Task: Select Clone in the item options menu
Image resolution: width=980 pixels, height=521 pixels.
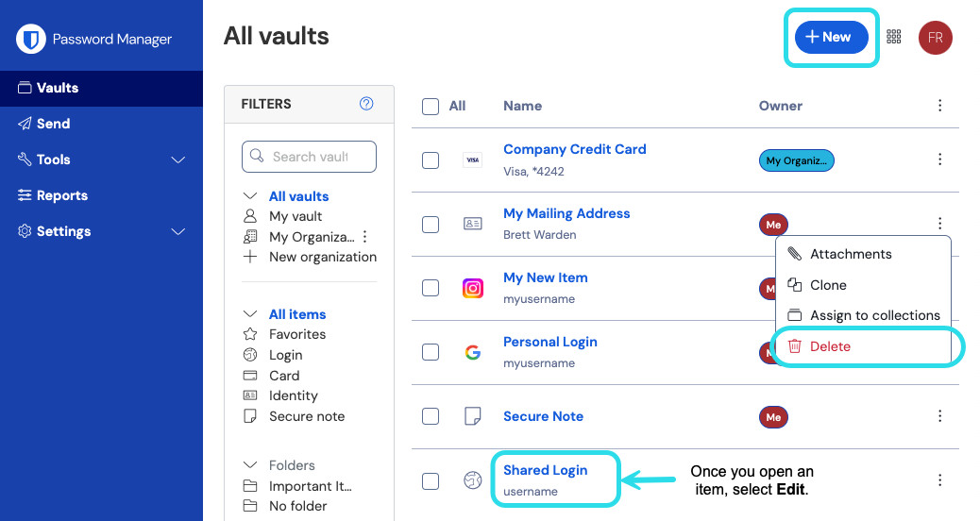Action: (828, 285)
